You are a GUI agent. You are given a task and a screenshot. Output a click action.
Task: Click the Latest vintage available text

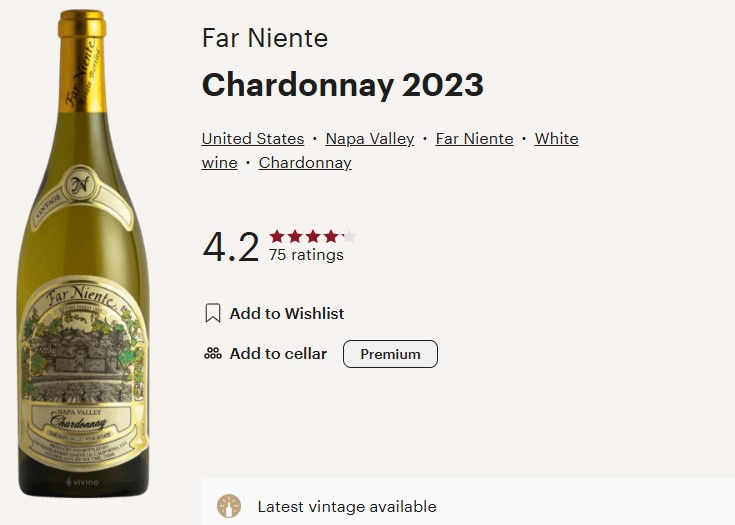click(x=347, y=507)
